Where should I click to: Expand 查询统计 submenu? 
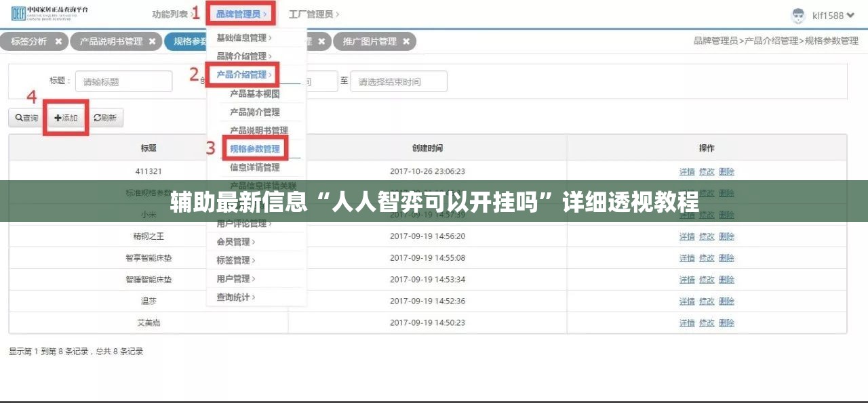pyautogui.click(x=236, y=297)
